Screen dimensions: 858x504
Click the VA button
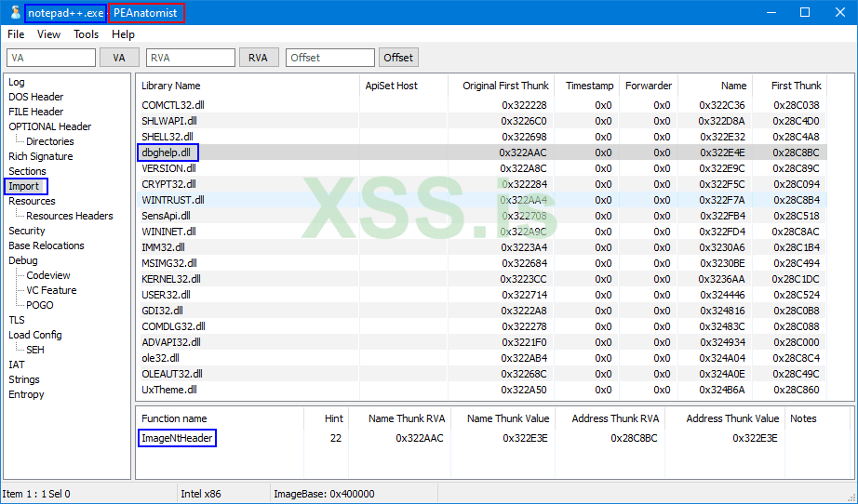[x=119, y=58]
